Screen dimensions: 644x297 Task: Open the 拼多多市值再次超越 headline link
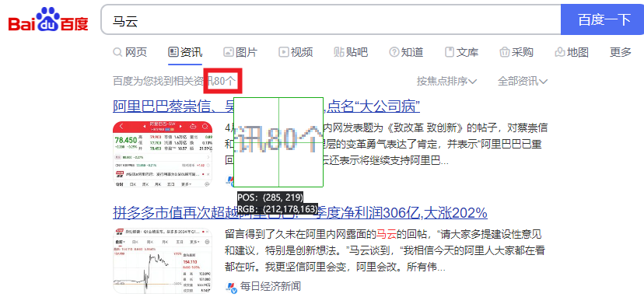click(x=299, y=213)
